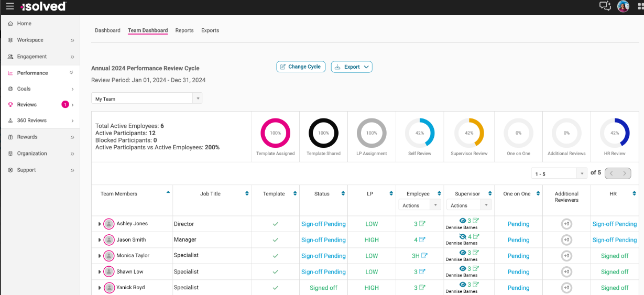This screenshot has height=295, width=644.
Task: Toggle visibility eye for Shawn Low's supervisor review
Action: point(463,269)
